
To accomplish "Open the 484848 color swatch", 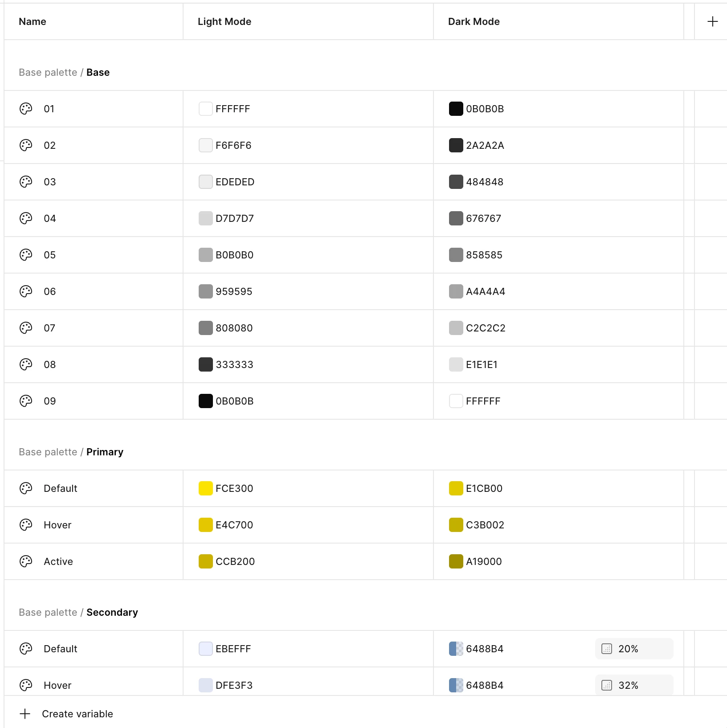I will point(456,182).
